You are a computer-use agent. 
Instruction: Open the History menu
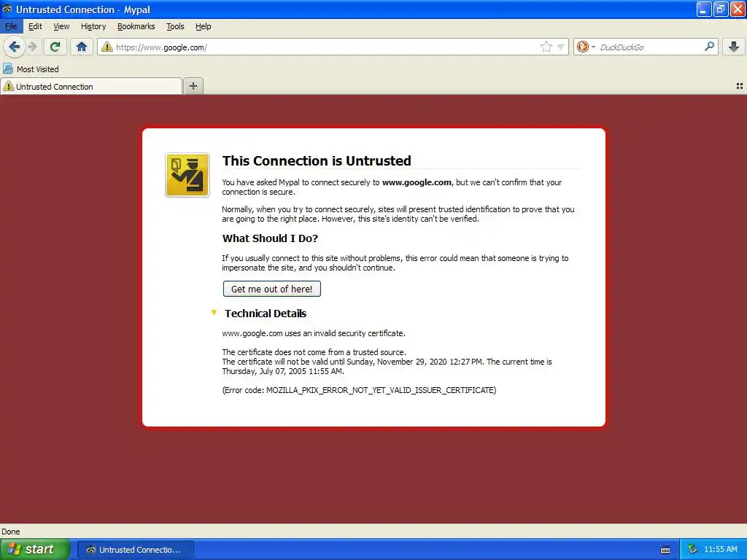[x=93, y=27]
